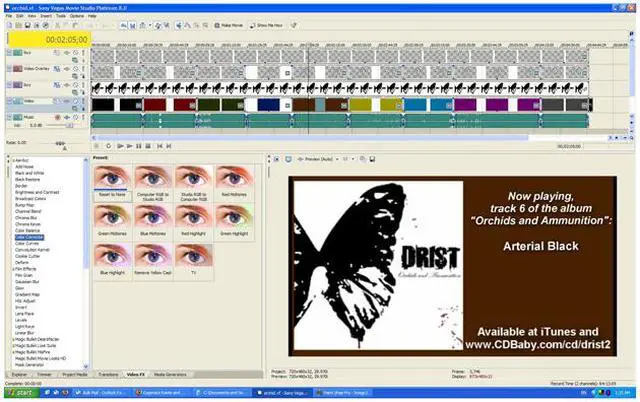The image size is (640, 402).
Task: Click the Make Movie toolbar button
Action: [x=232, y=24]
